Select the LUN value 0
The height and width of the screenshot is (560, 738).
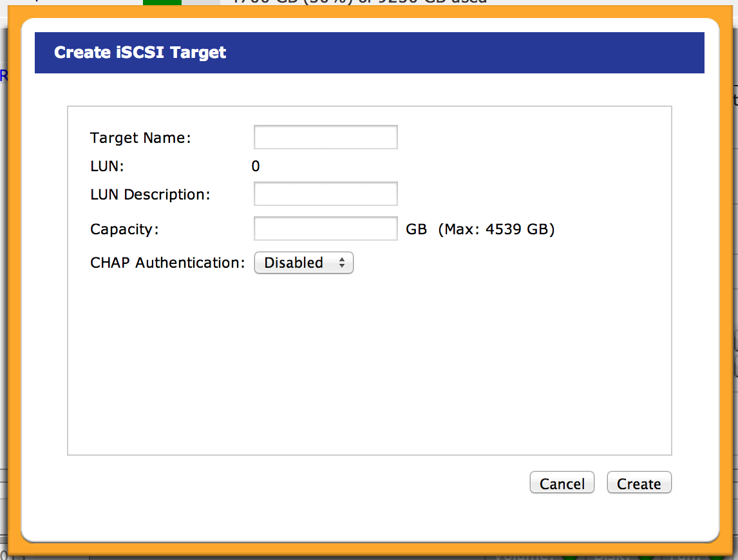(256, 167)
